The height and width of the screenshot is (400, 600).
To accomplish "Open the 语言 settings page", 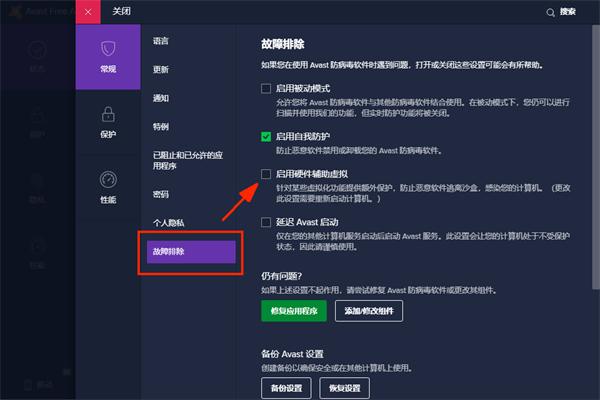I will 161,42.
